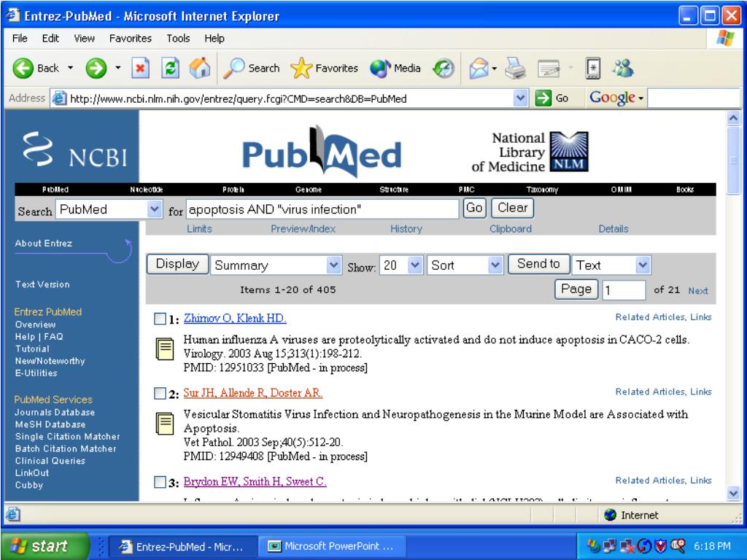
Task: Go to the Next page link
Action: pyautogui.click(x=698, y=290)
